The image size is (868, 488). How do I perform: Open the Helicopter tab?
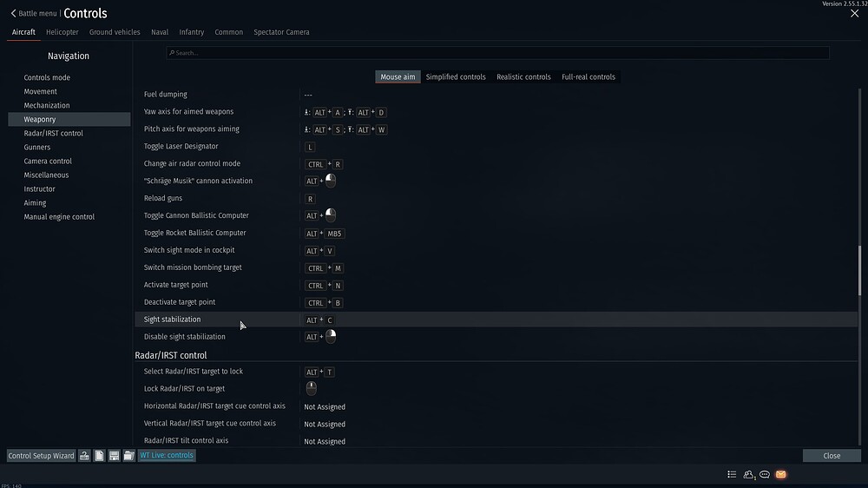62,32
